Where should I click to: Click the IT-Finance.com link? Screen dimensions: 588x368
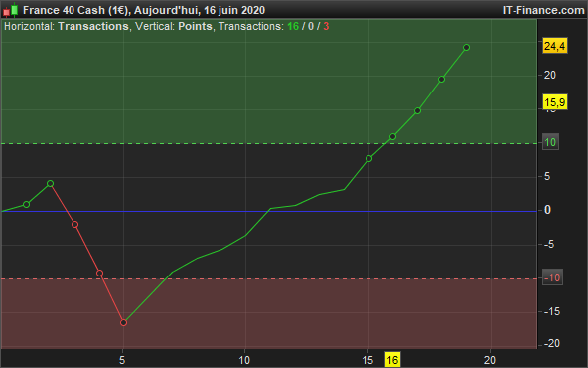pos(543,10)
